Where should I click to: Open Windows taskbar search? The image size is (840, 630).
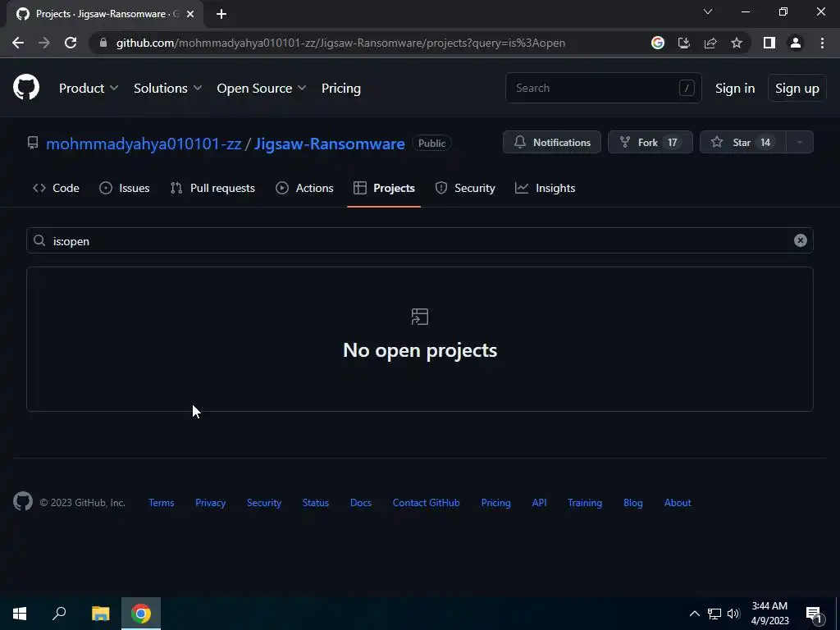[x=59, y=614]
